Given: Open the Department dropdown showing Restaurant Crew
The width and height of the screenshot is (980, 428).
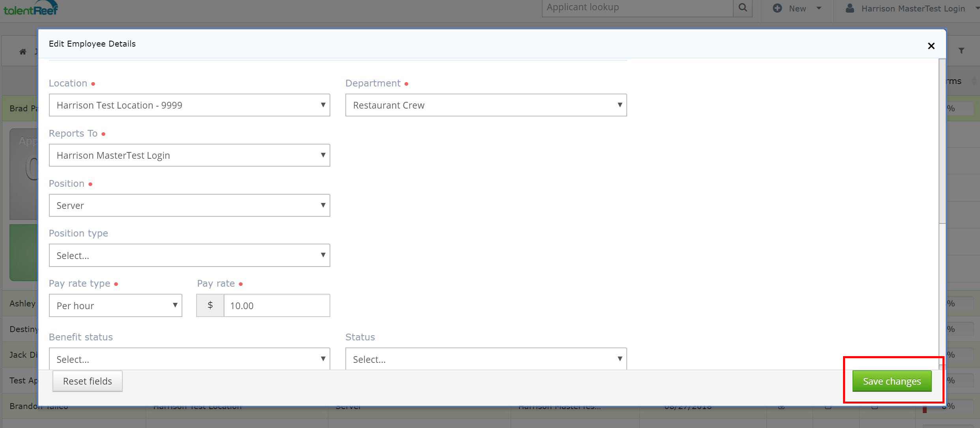Looking at the screenshot, I should [x=486, y=105].
